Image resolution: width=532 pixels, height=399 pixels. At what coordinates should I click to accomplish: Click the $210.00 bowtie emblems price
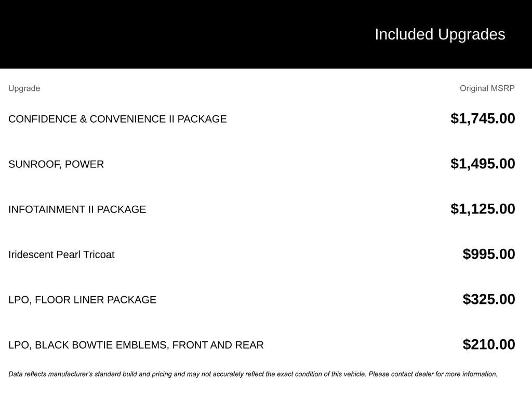[x=489, y=344]
